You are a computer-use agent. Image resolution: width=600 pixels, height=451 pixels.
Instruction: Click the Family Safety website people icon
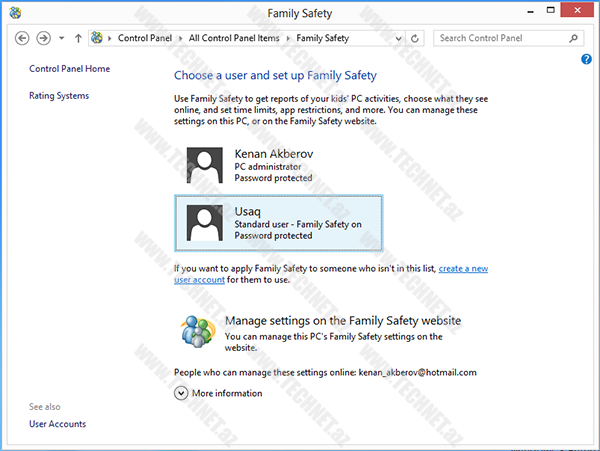197,331
